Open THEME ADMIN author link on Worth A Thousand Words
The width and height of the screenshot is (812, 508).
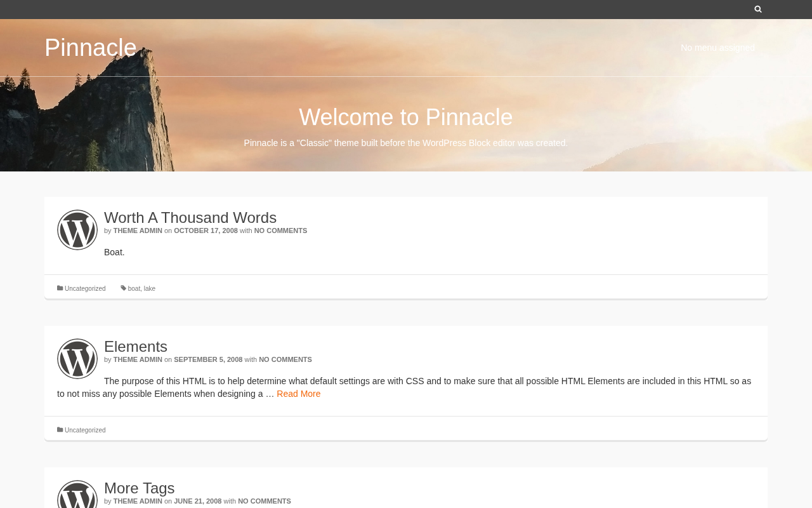138,231
